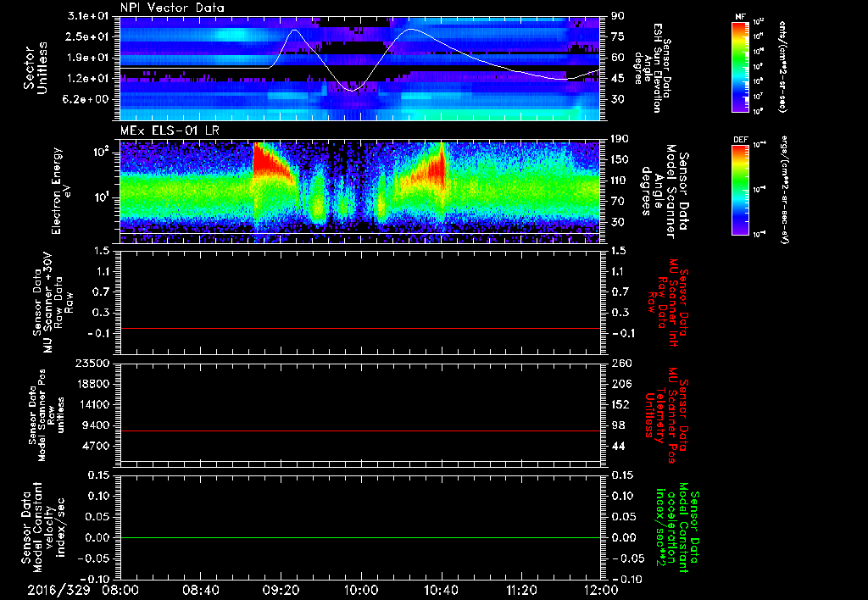
Task: Click the '75' degree tick on the NPI panel
Action: click(x=617, y=36)
